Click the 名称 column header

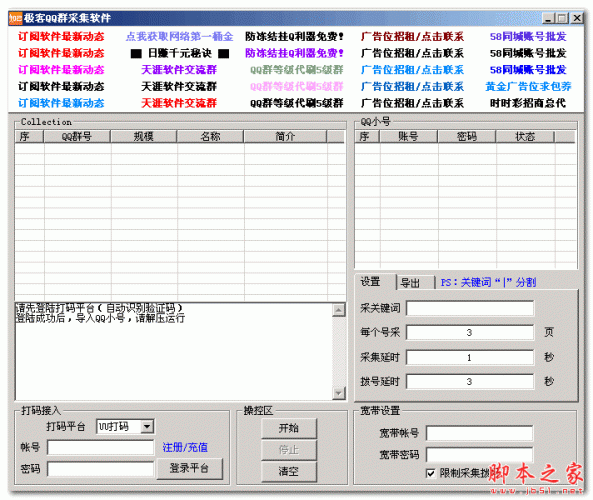point(210,137)
